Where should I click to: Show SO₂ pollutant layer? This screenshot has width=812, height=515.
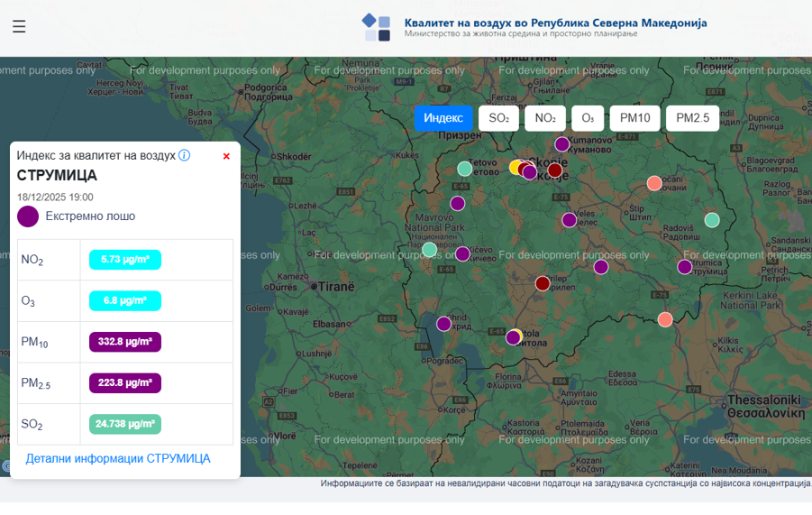(499, 118)
